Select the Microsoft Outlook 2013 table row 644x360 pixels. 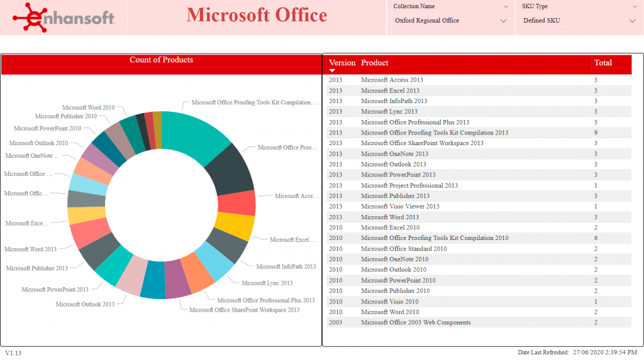[479, 164]
